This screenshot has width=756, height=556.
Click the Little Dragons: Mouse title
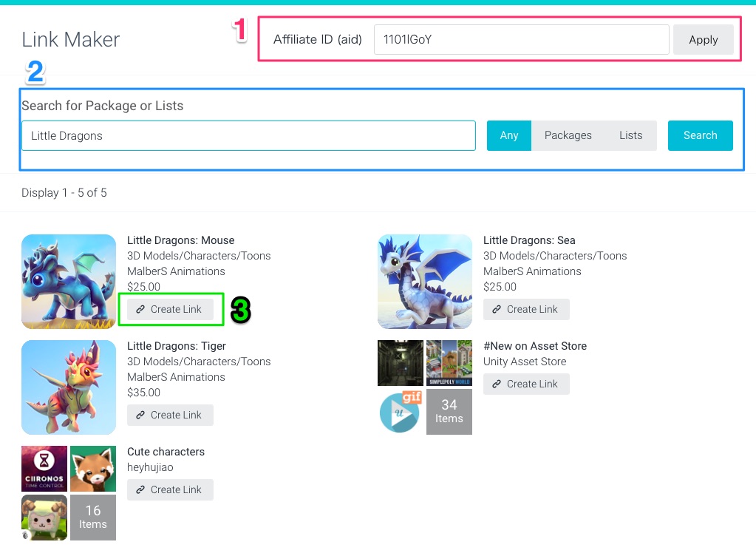pos(181,240)
